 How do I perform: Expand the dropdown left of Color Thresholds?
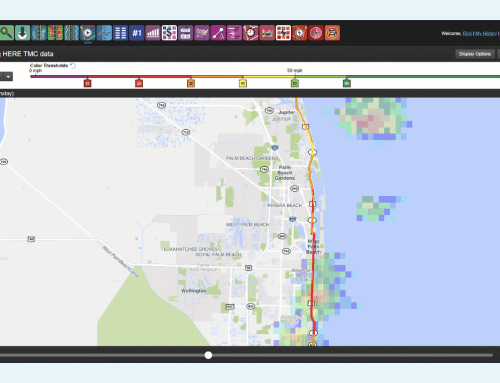(x=7, y=77)
